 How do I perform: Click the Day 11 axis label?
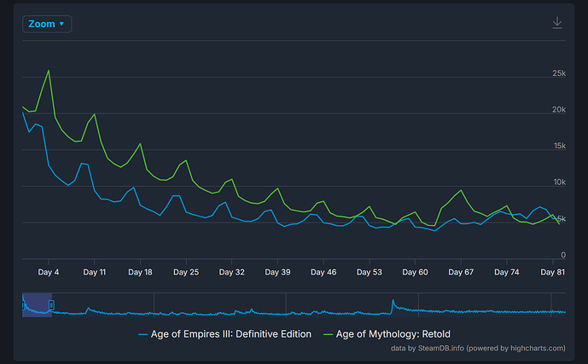coord(94,272)
